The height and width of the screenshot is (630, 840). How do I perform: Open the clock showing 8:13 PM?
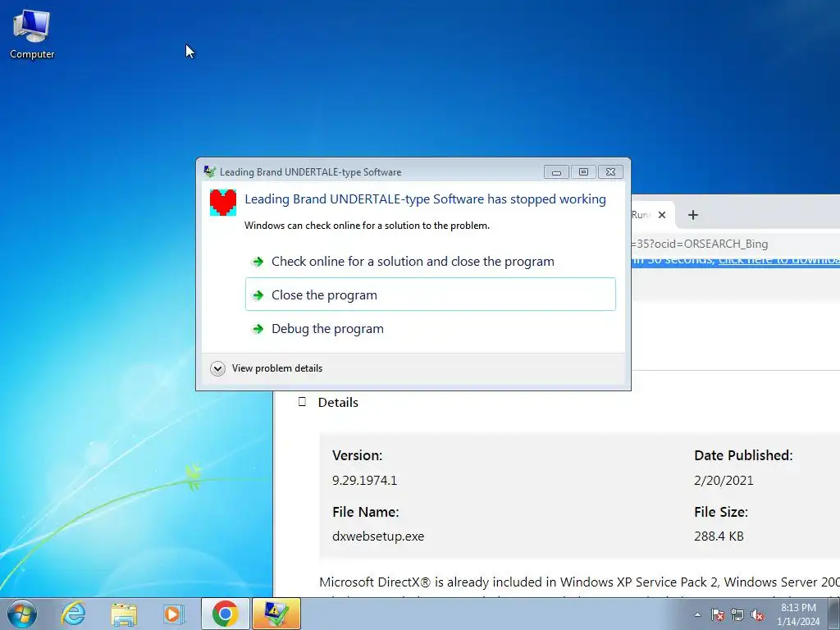click(798, 614)
